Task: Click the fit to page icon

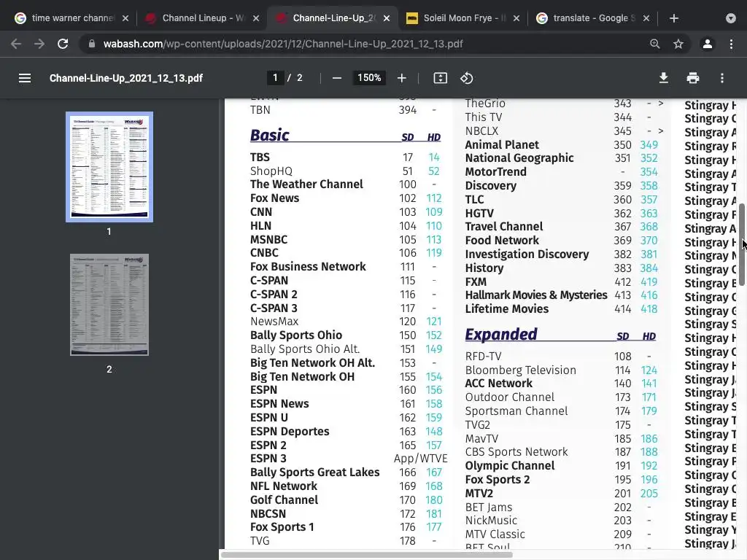Action: click(440, 78)
